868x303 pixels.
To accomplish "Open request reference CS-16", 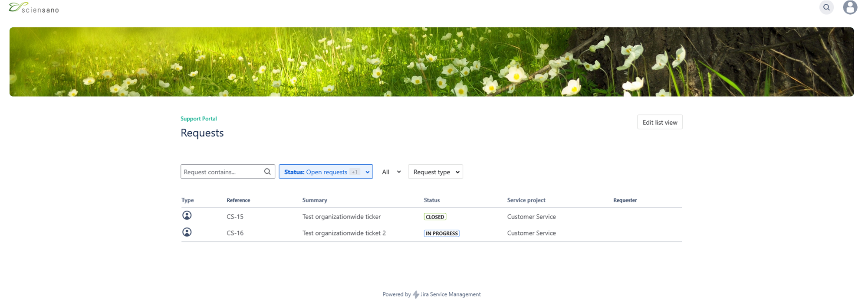I will point(235,233).
